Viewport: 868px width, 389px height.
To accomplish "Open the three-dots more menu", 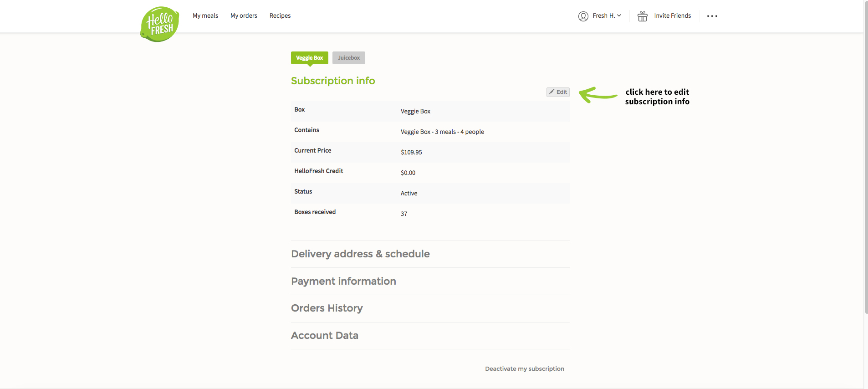I will [712, 16].
